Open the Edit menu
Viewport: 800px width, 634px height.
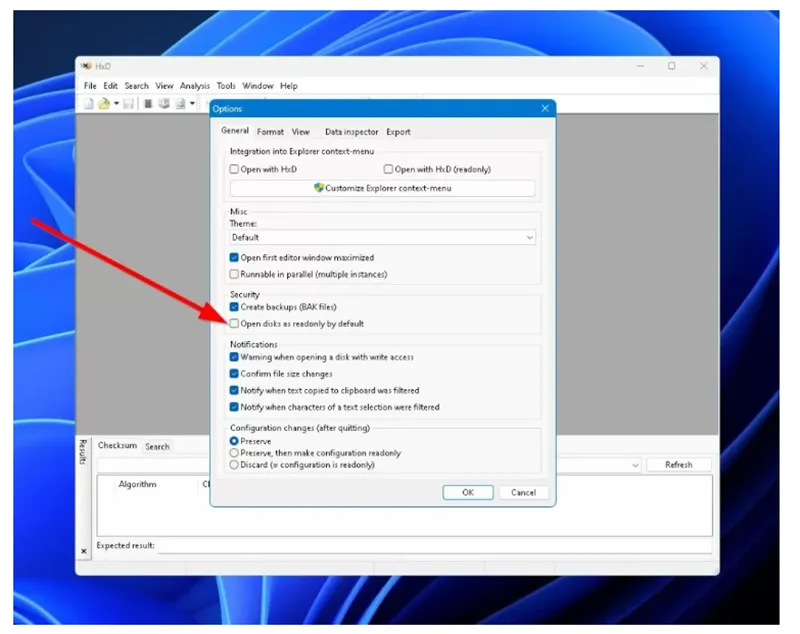coord(110,86)
